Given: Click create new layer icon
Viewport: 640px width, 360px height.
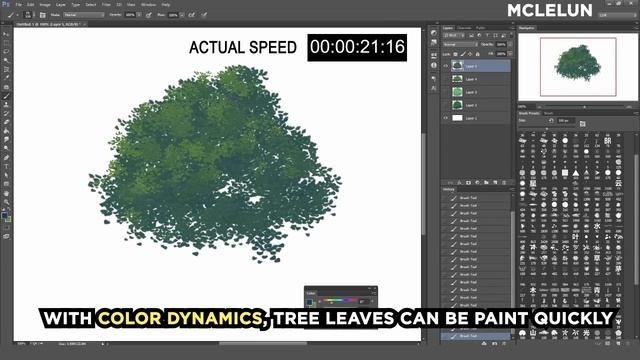Looking at the screenshot, I should 495,182.
